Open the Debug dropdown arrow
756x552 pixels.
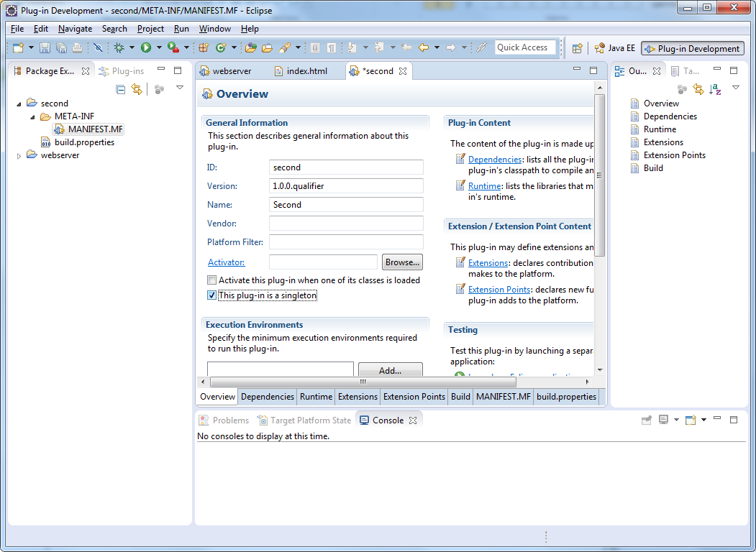pyautogui.click(x=132, y=47)
